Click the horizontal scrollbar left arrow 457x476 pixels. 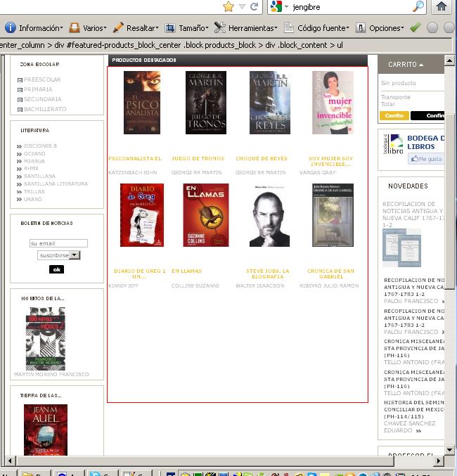coord(10,461)
